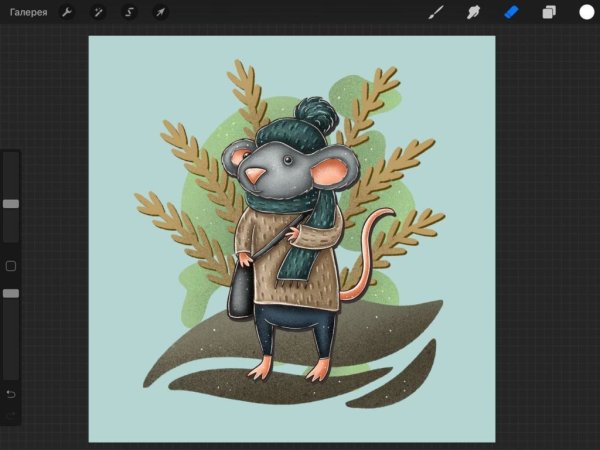Activate the Transform arrow tool

[160, 13]
